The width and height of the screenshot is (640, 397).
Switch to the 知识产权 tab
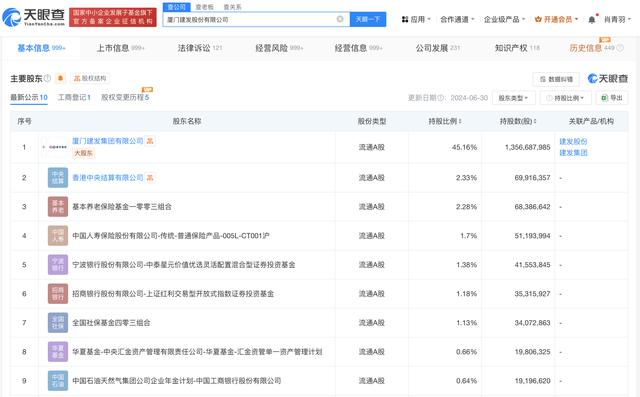[517, 48]
